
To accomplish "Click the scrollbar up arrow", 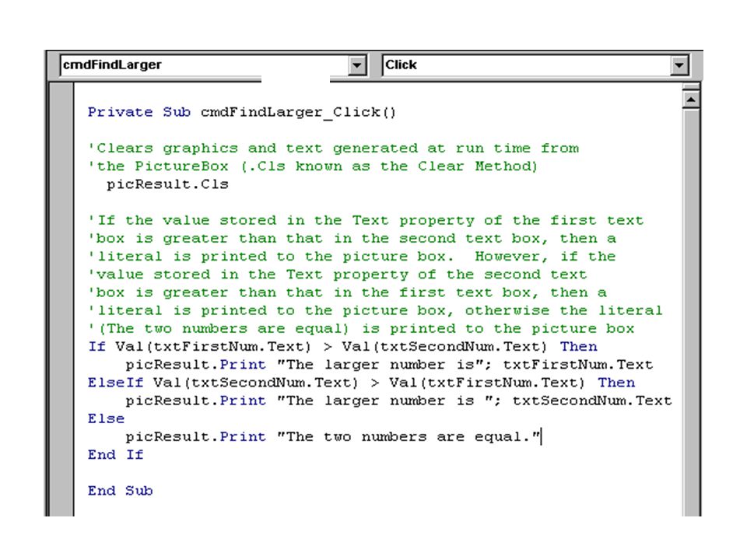I will point(690,100).
